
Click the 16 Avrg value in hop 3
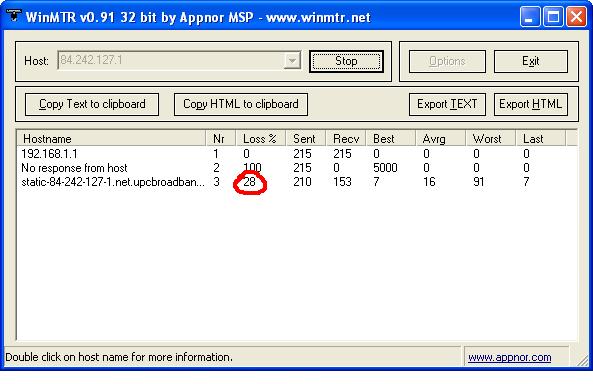[x=429, y=182]
